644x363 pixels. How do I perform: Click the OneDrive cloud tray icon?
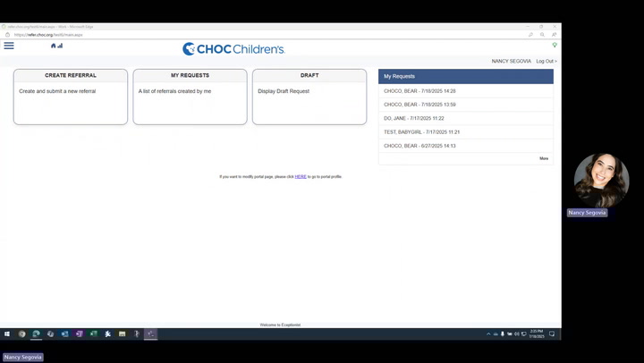496,333
